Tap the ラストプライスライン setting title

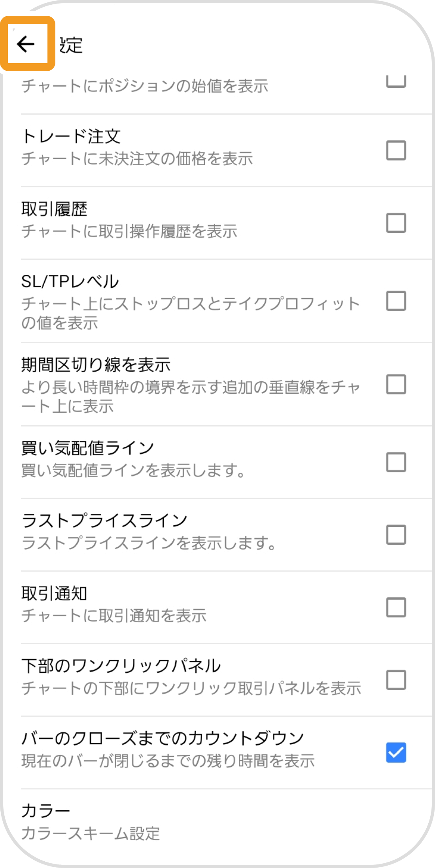point(104,521)
